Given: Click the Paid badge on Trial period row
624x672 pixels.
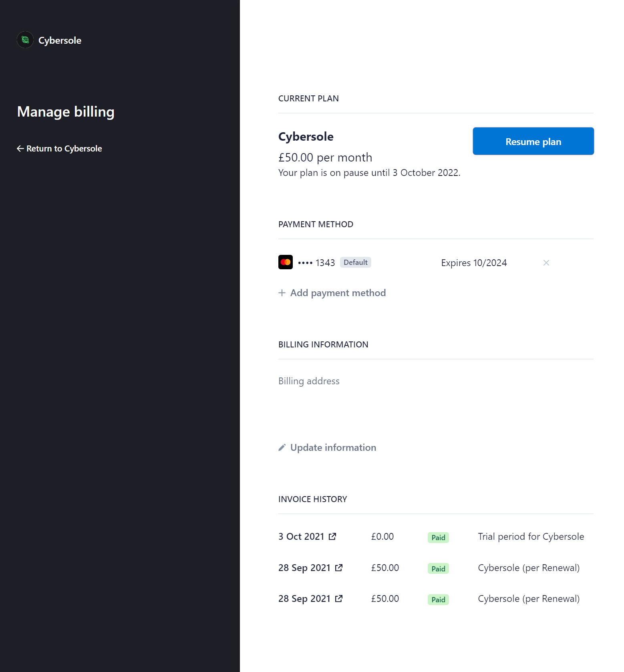Looking at the screenshot, I should (x=438, y=537).
